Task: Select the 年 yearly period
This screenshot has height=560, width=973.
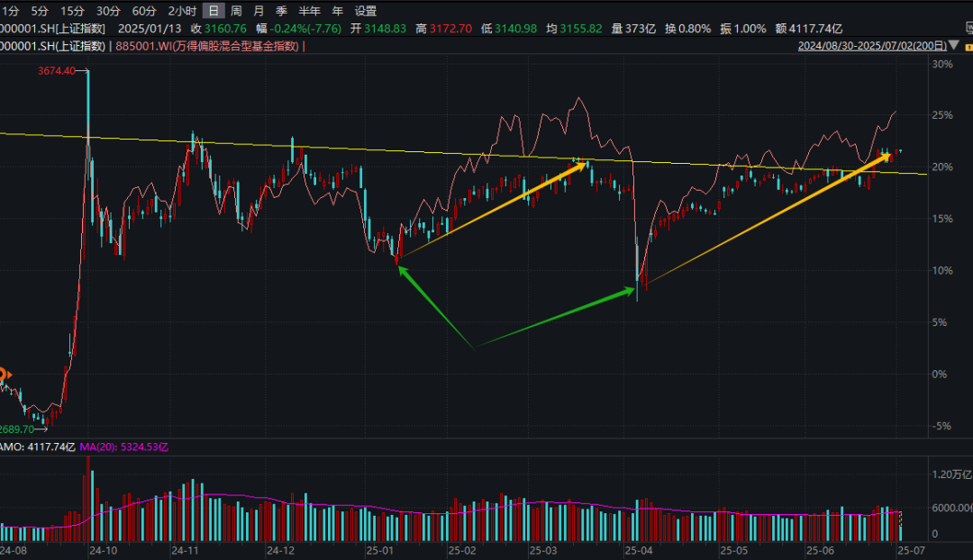Action: pos(337,11)
